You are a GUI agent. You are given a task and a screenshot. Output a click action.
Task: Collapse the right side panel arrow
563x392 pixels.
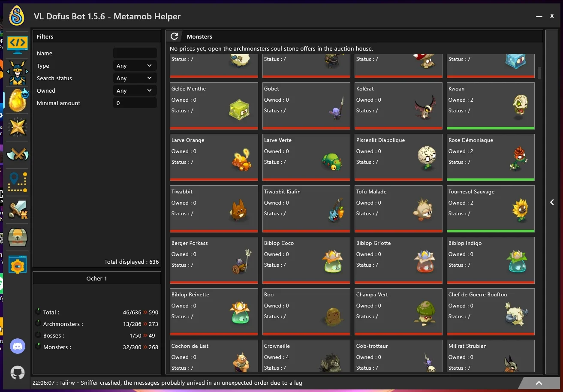pyautogui.click(x=552, y=202)
